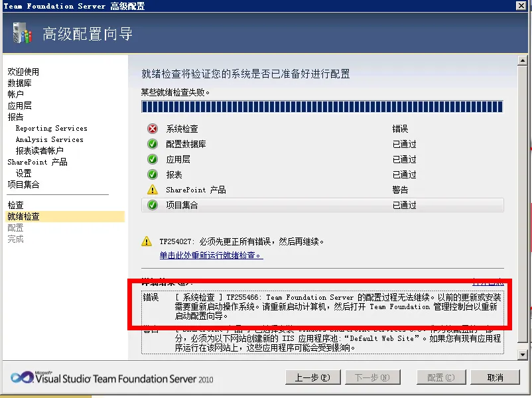532x398 pixels.
Task: Click the 警告 status of SharePoint 产品
Action: tap(400, 190)
